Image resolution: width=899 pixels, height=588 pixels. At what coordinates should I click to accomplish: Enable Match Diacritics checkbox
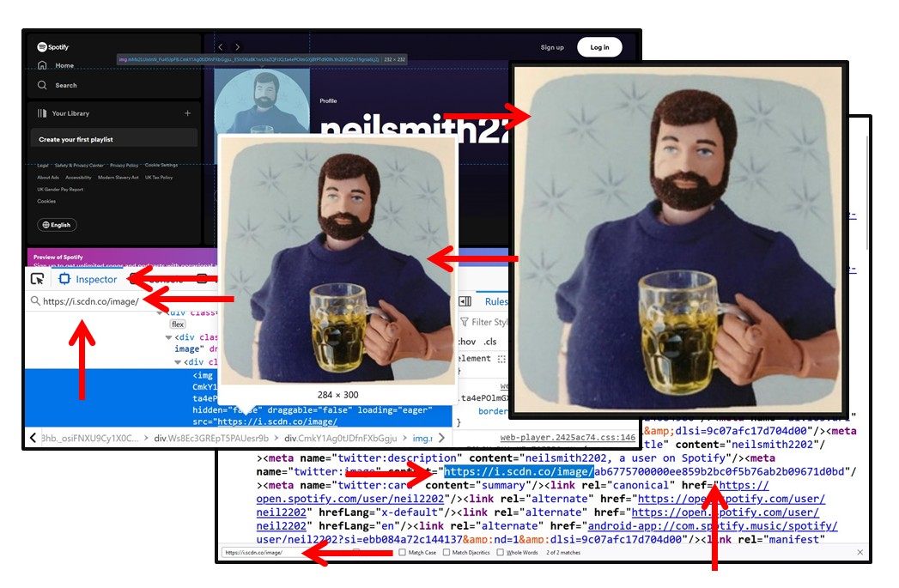pyautogui.click(x=446, y=553)
